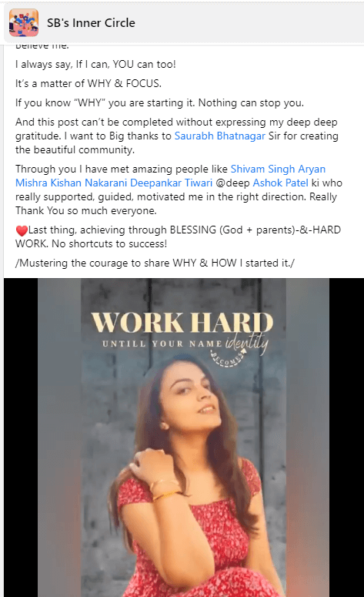Click the WORK HARD headline on the image
364x597 pixels.
point(182,322)
